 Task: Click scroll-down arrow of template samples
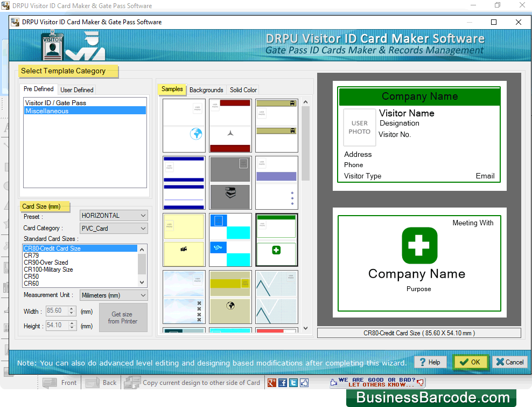(305, 328)
